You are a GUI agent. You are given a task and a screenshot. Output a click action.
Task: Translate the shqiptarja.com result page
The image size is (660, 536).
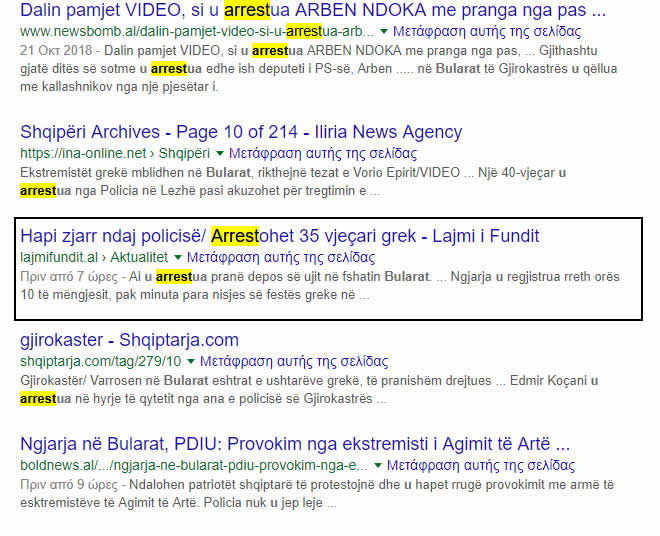[x=293, y=362]
